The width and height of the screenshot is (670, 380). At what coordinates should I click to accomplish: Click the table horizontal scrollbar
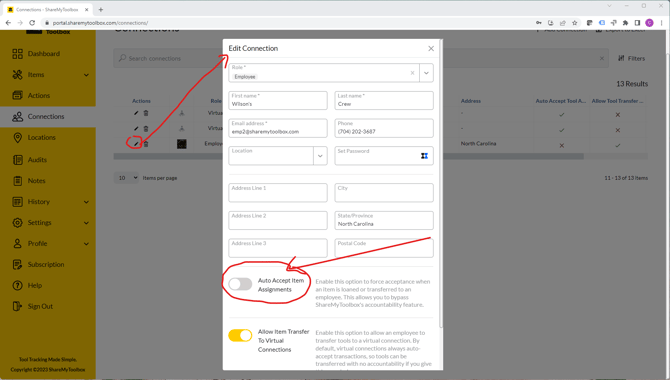(348, 157)
